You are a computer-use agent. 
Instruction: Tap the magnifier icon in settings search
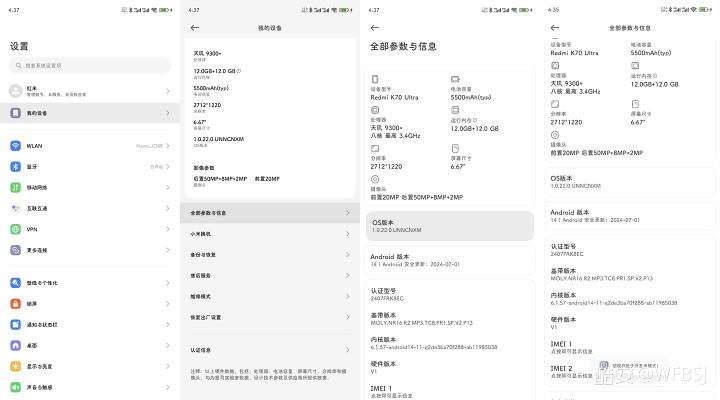pyautogui.click(x=18, y=66)
